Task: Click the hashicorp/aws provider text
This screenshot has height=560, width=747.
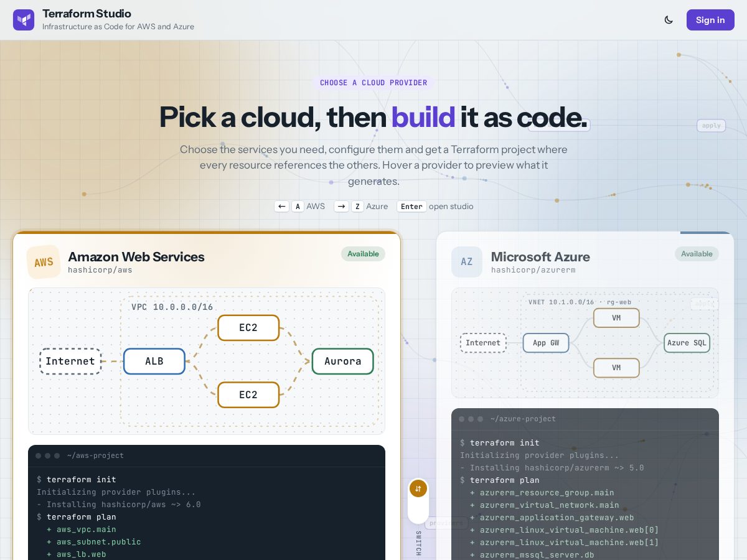Action: pyautogui.click(x=100, y=271)
